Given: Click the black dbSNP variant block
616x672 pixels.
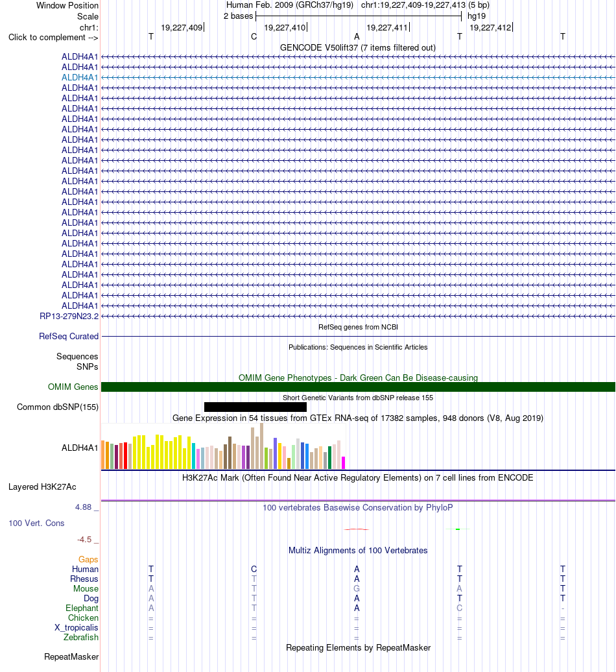Looking at the screenshot, I should [255, 407].
